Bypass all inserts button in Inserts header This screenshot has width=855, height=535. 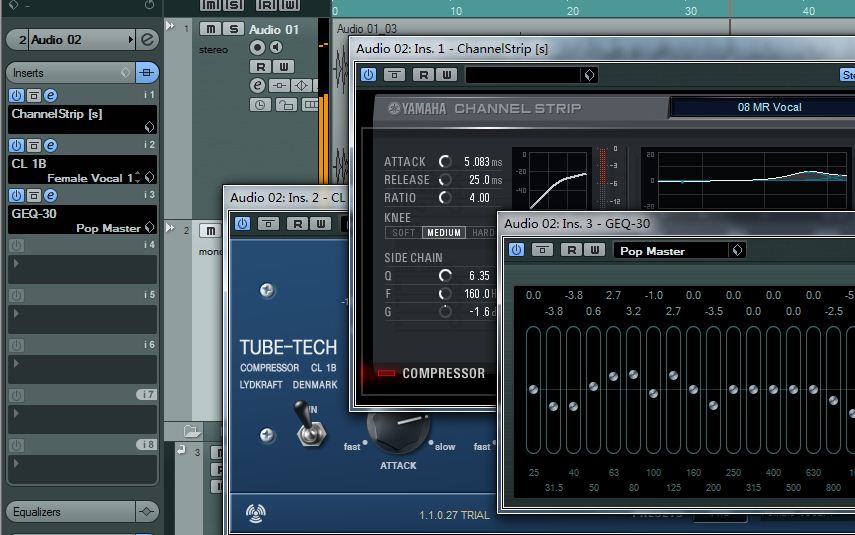pyautogui.click(x=147, y=73)
